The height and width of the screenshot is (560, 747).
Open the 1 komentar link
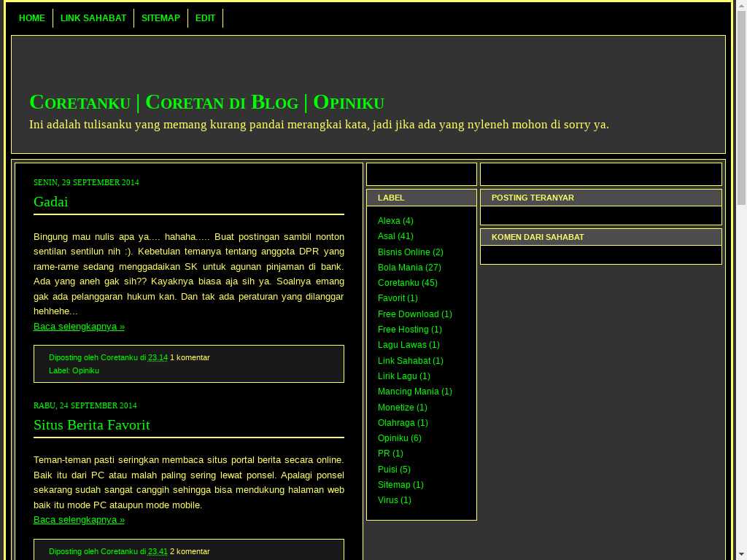[x=190, y=357]
